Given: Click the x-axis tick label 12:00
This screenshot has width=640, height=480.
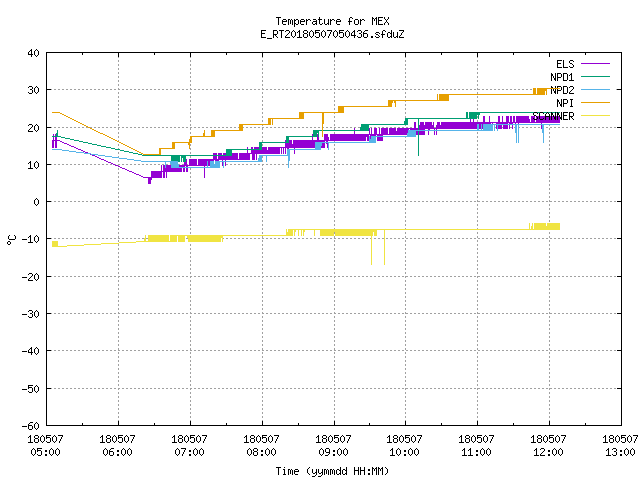Looking at the screenshot, I should [548, 452].
